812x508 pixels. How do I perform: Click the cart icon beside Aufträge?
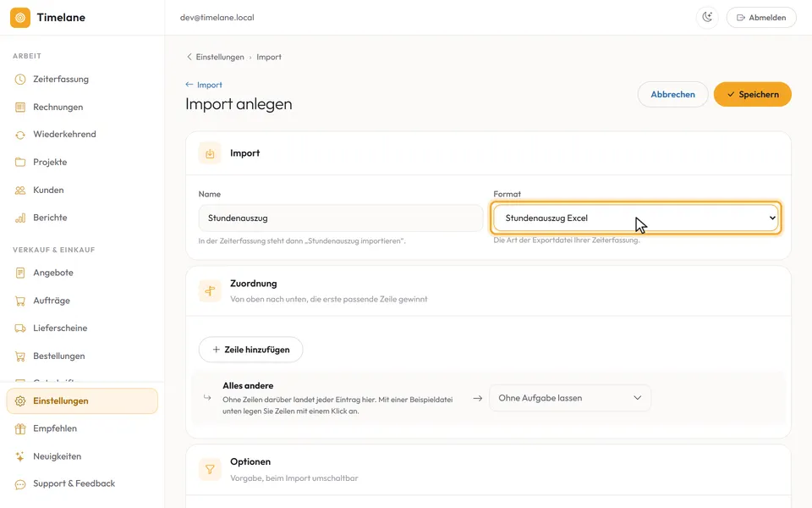point(20,301)
